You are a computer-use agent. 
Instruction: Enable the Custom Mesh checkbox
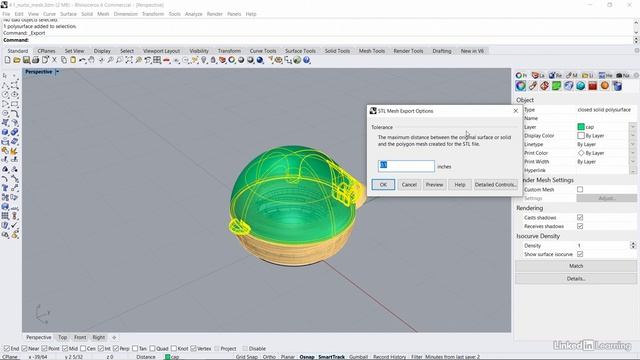pos(580,189)
